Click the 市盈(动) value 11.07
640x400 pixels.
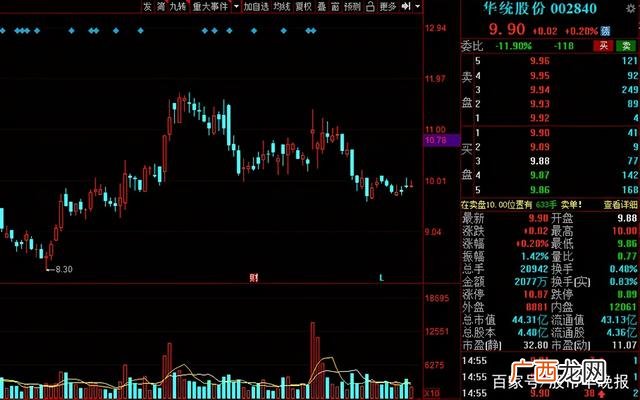tap(625, 345)
